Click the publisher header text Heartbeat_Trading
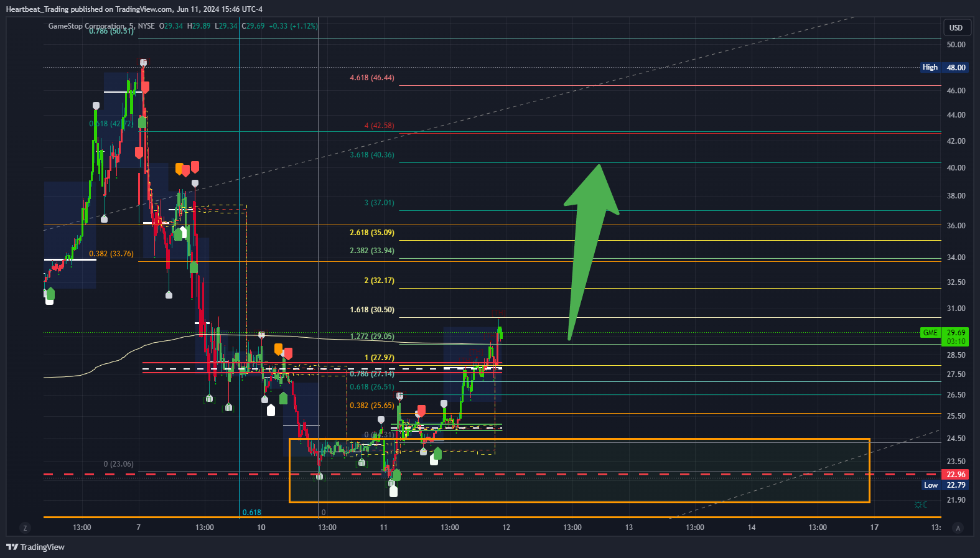This screenshot has height=558, width=980. click(x=37, y=9)
